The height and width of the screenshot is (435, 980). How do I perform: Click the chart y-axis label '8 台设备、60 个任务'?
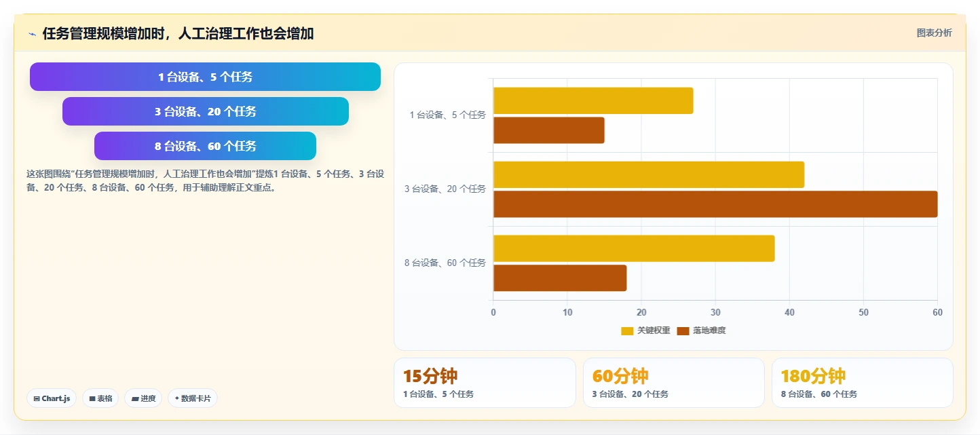click(x=445, y=263)
